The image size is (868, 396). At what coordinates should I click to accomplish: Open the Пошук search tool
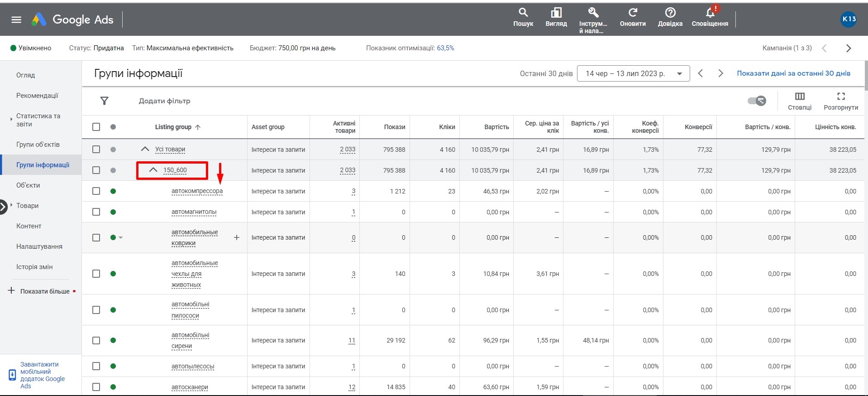pyautogui.click(x=523, y=18)
